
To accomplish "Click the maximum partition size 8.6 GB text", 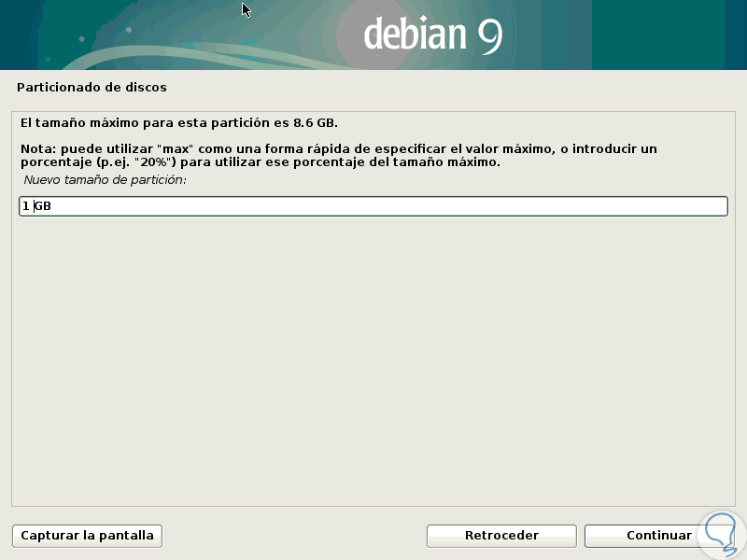I will tap(179, 123).
